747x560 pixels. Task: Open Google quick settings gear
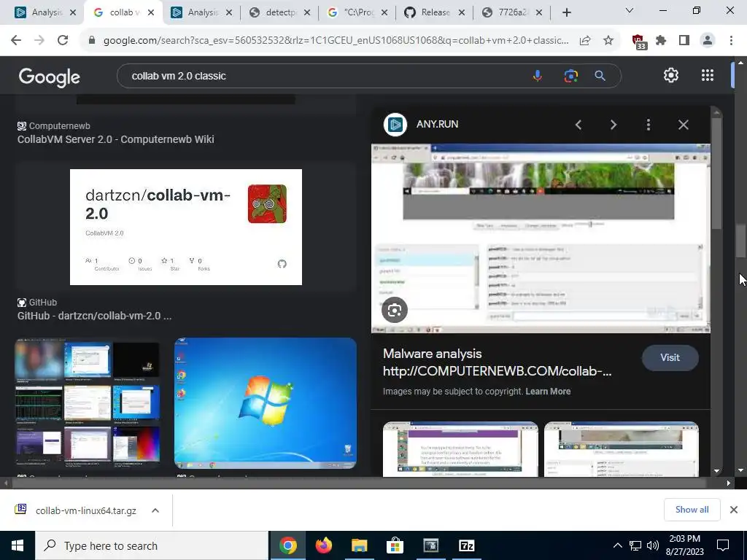pyautogui.click(x=671, y=75)
